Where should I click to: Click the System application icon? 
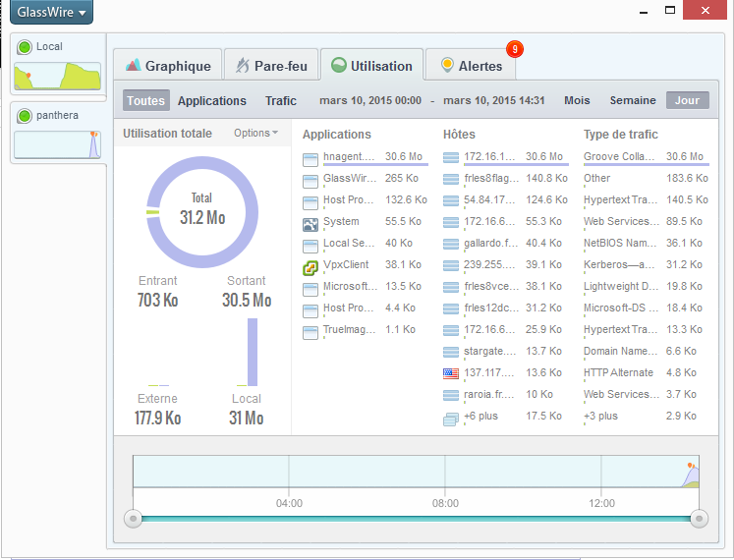pos(311,225)
